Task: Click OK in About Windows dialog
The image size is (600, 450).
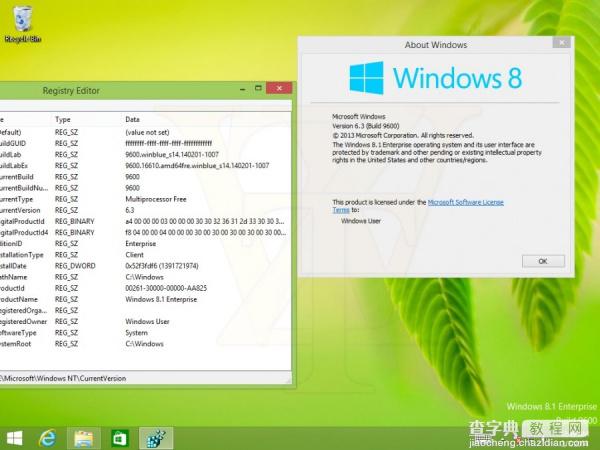Action: 543,261
